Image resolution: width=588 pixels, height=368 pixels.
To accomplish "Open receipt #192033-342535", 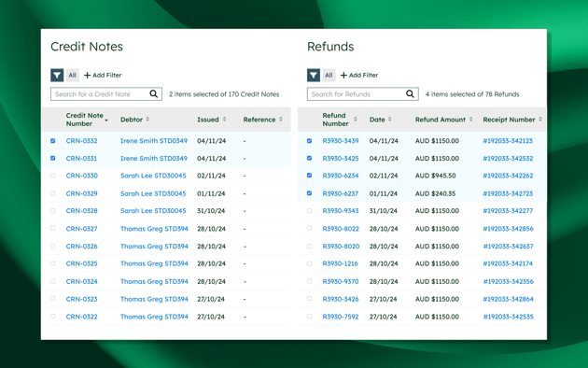I will [508, 317].
